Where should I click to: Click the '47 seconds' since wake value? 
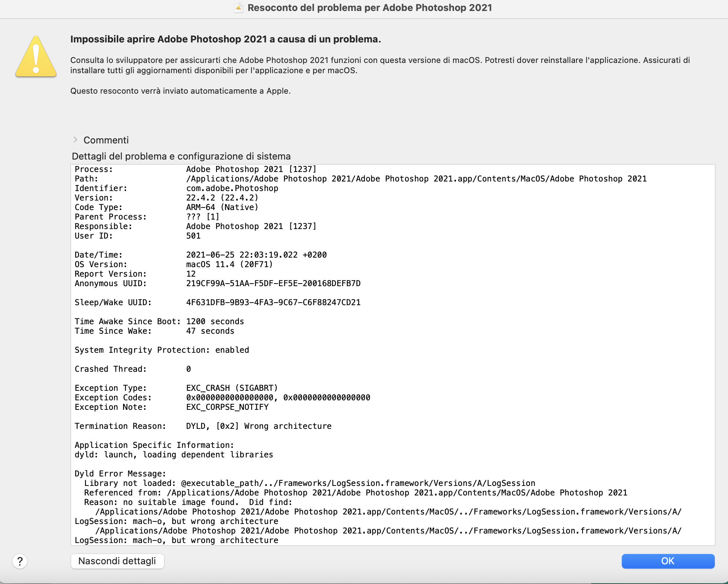[x=210, y=331]
